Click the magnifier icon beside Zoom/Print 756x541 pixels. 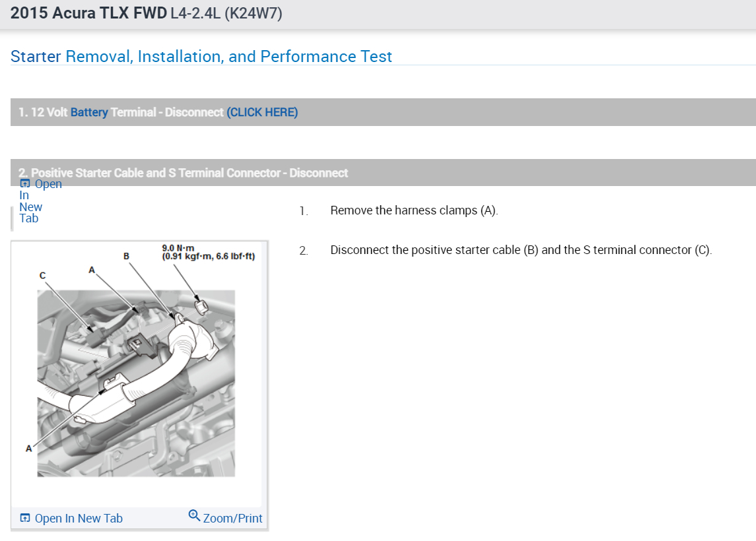pyautogui.click(x=194, y=515)
